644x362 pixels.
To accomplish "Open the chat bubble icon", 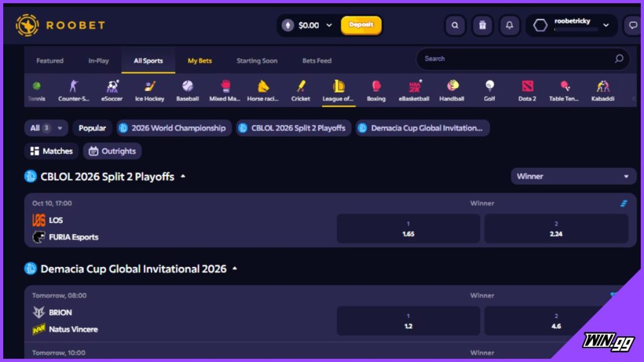I will (633, 25).
